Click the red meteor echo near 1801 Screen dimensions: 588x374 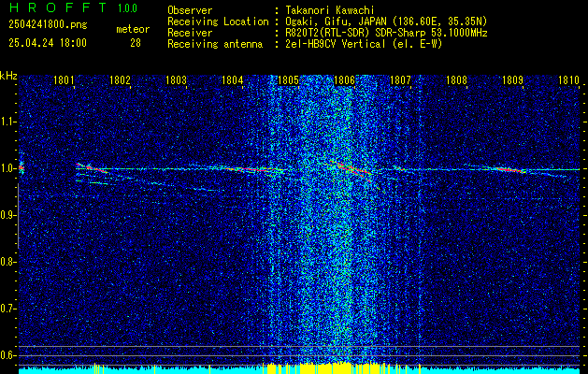click(91, 167)
